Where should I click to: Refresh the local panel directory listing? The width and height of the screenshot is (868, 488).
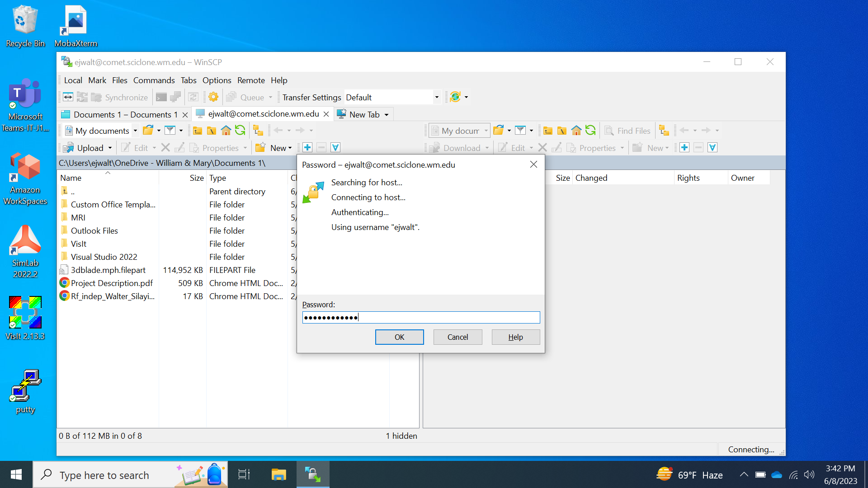click(240, 131)
